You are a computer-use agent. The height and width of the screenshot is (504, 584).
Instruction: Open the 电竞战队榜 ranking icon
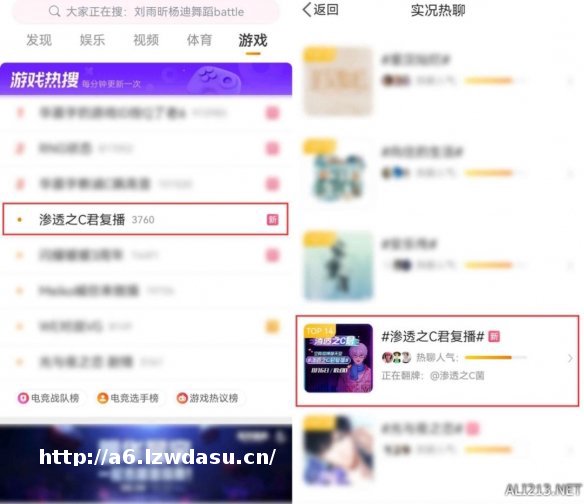[x=23, y=398]
